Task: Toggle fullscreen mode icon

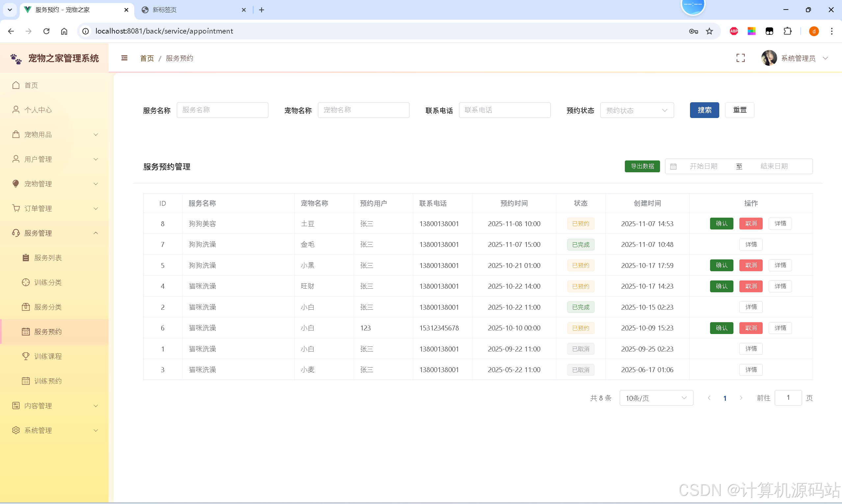Action: click(740, 58)
